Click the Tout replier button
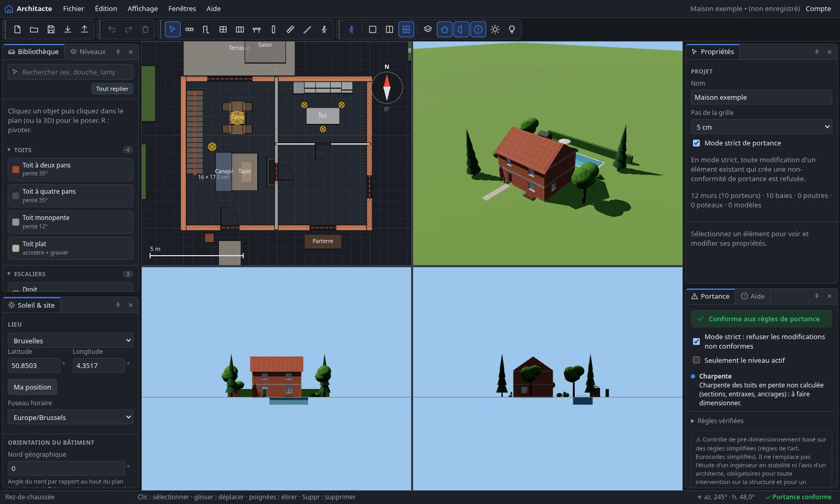 click(x=112, y=89)
